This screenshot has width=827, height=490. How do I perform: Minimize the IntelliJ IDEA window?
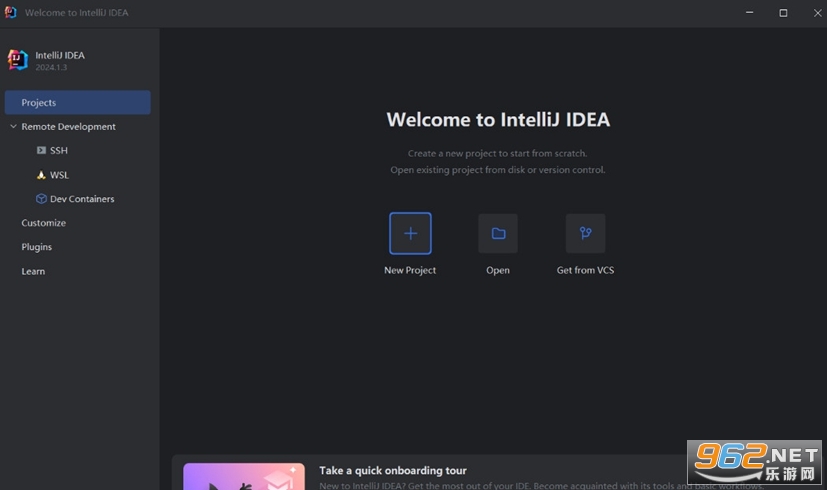click(749, 13)
